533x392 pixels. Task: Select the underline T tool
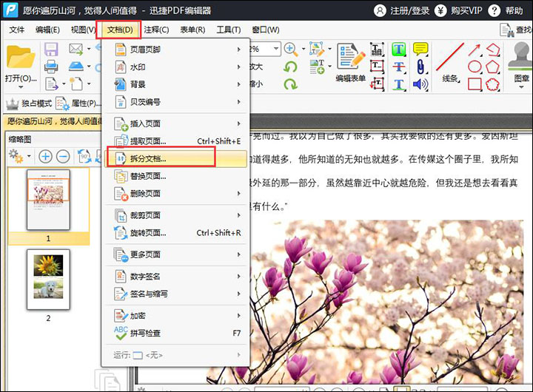[x=398, y=84]
